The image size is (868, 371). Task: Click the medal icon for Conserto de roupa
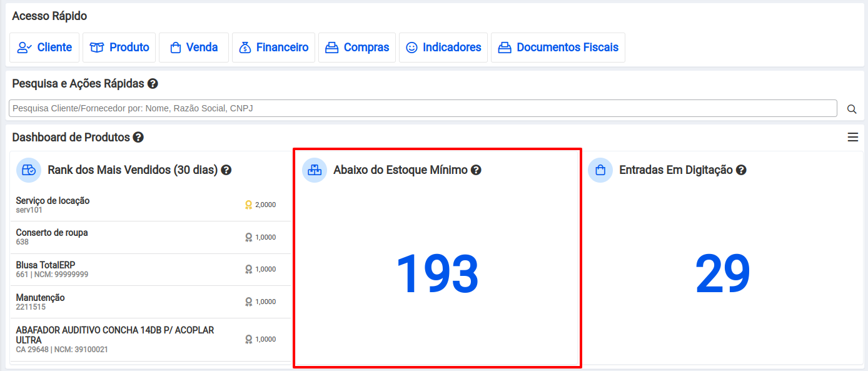248,237
